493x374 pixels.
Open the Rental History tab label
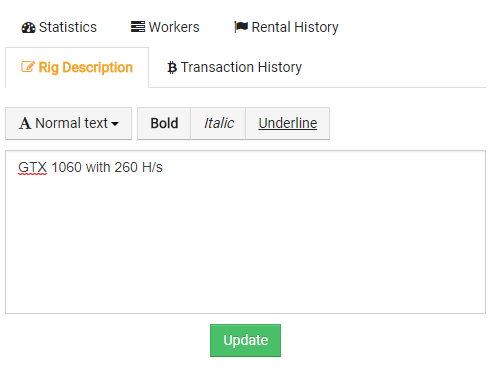(295, 27)
